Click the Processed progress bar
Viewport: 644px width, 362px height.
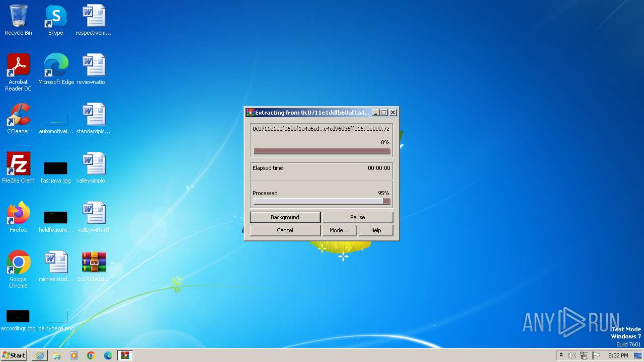(322, 201)
